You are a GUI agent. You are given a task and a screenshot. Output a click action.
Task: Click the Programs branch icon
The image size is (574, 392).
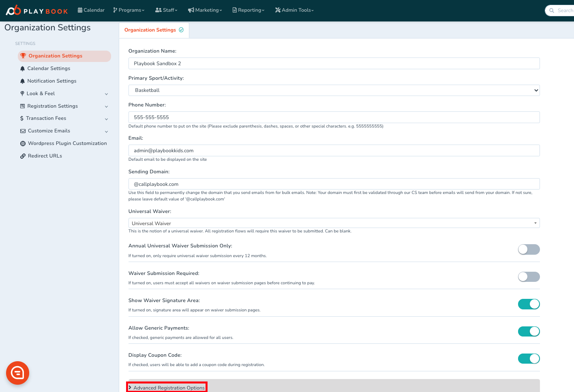[x=115, y=10]
